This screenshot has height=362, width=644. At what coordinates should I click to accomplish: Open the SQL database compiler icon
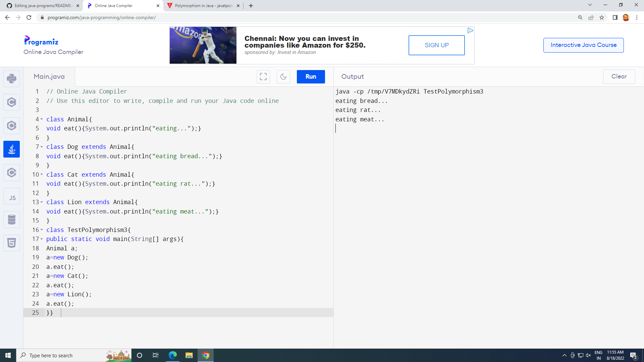pyautogui.click(x=11, y=220)
